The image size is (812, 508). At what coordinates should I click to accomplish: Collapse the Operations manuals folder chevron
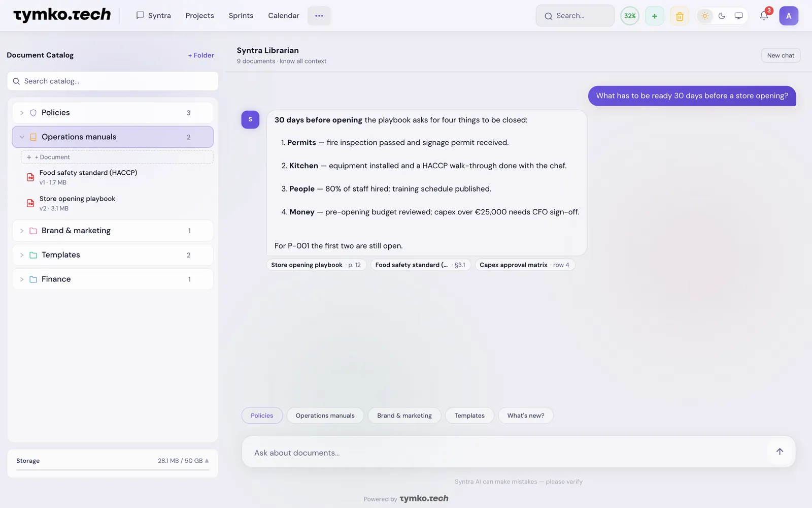22,137
